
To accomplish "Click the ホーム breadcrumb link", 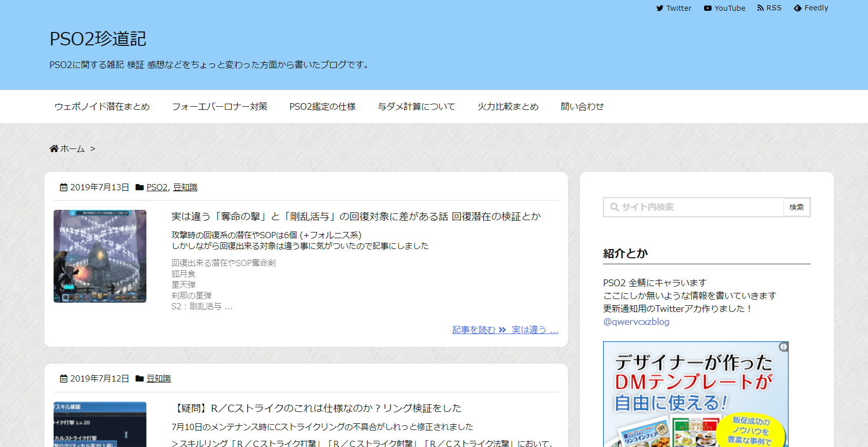I will pyautogui.click(x=72, y=148).
